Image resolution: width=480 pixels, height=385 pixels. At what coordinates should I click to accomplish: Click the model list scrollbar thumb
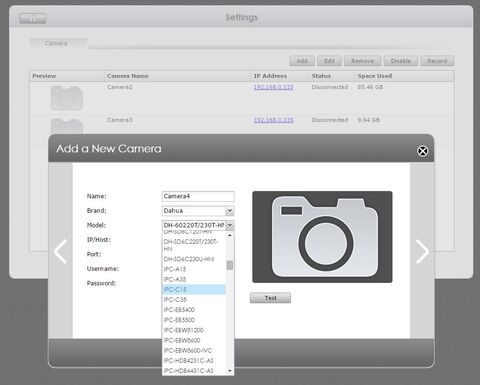230,265
